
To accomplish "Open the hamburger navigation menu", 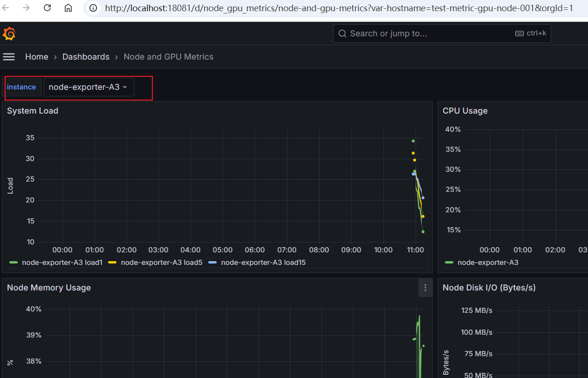I will [x=9, y=57].
